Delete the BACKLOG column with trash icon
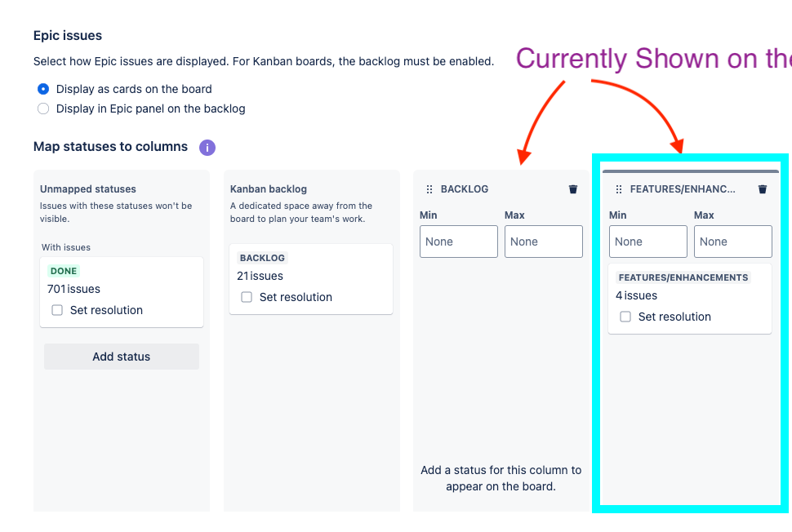Image resolution: width=792 pixels, height=532 pixels. [573, 189]
